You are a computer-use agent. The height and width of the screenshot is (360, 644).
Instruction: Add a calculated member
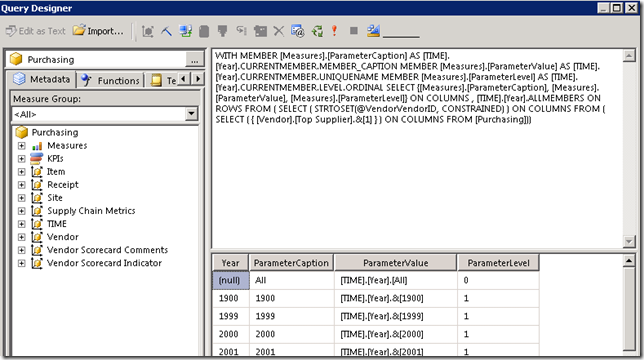pos(204,31)
